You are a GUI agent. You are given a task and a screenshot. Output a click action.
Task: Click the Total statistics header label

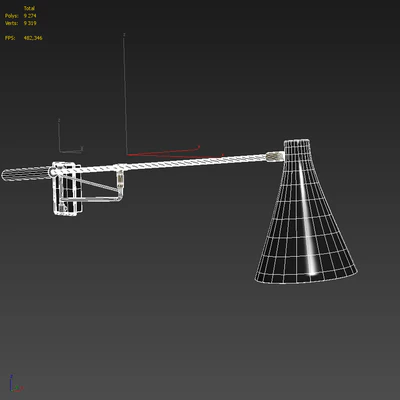tap(29, 8)
